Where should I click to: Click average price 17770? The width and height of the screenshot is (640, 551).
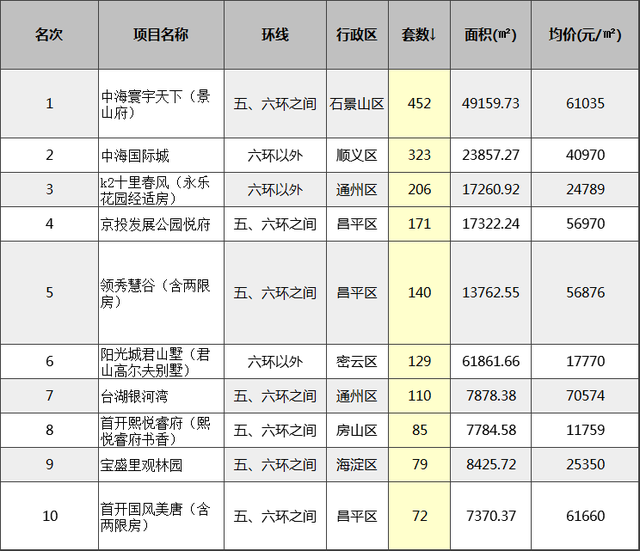585,361
